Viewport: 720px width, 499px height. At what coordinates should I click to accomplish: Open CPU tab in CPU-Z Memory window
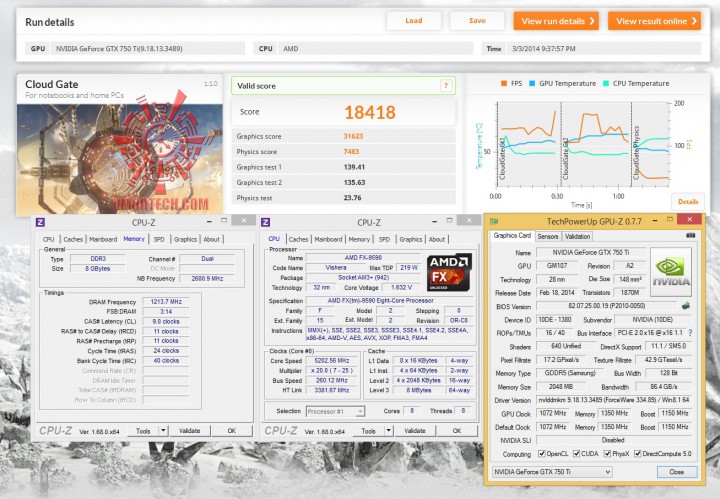coord(48,239)
